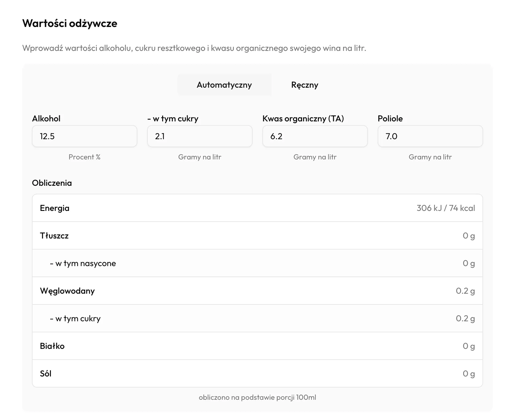Viewport: 515px width, 420px height.
Task: Click the Białko value '0 g'
Action: (x=469, y=346)
